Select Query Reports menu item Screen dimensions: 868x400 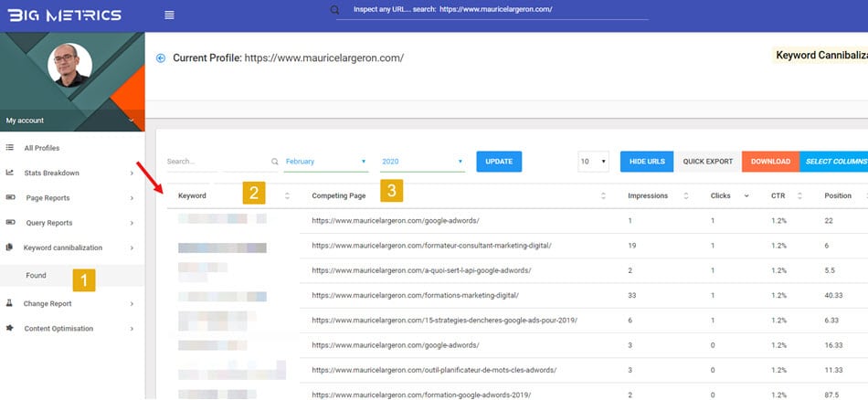tap(49, 223)
